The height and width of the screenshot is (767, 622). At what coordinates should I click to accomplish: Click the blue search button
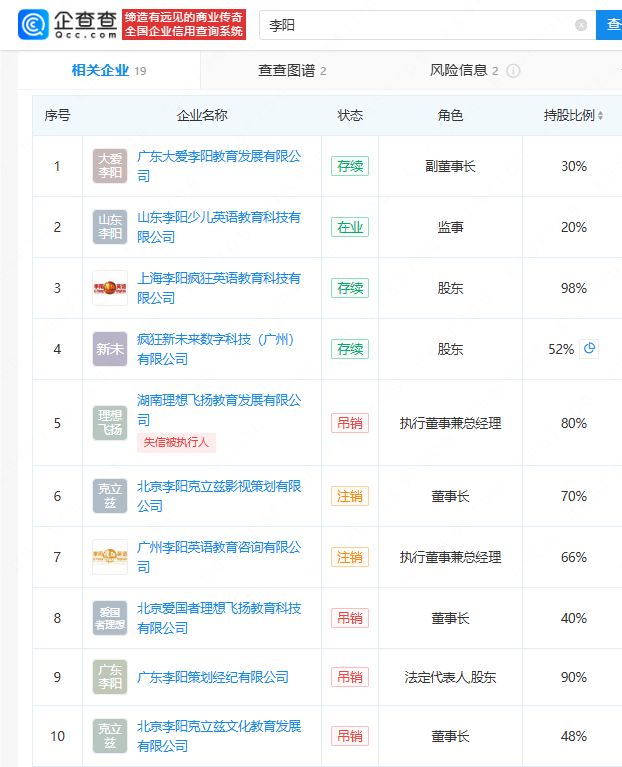pos(609,25)
